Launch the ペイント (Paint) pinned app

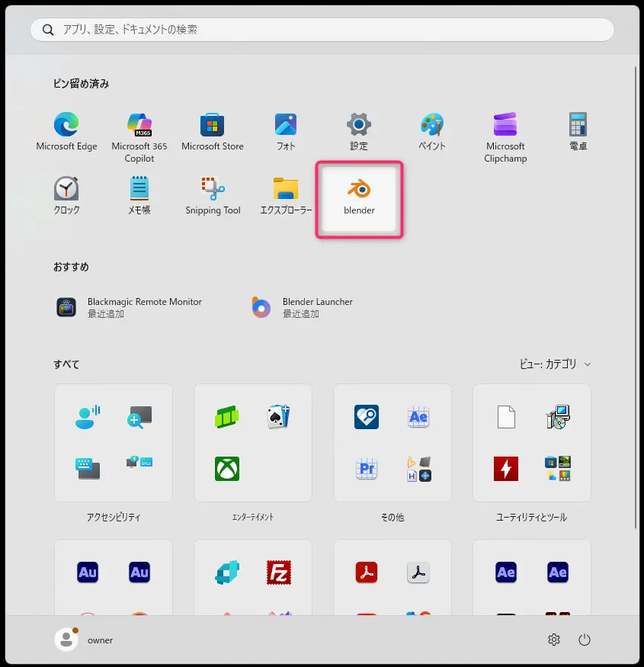tap(431, 131)
